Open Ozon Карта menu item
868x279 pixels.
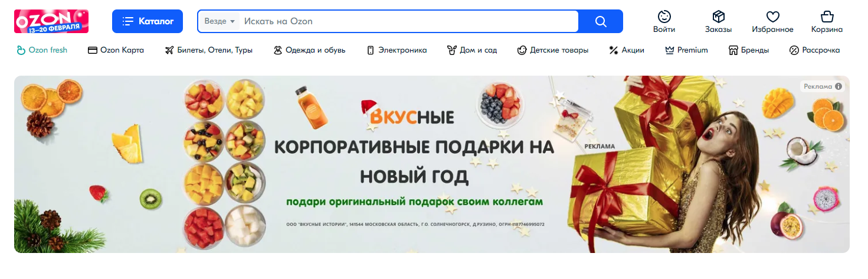point(116,50)
